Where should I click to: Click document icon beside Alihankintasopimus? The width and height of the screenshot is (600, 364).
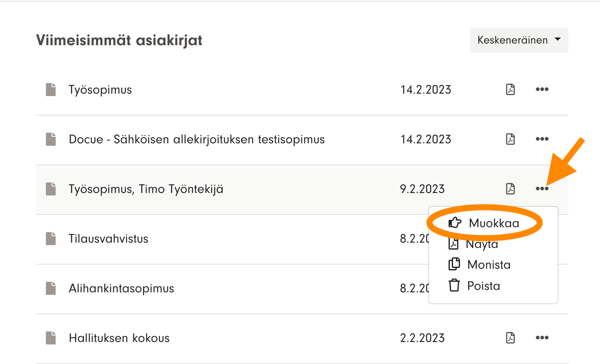coord(51,288)
